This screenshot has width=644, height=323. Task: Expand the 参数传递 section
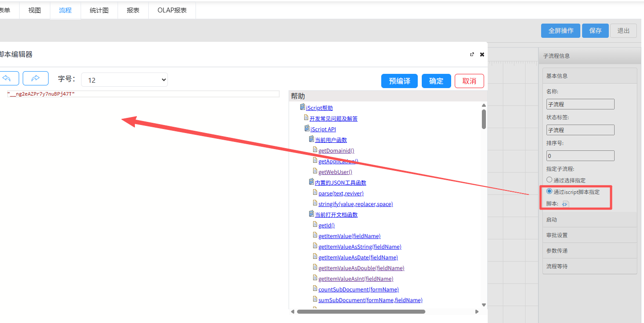coord(590,251)
